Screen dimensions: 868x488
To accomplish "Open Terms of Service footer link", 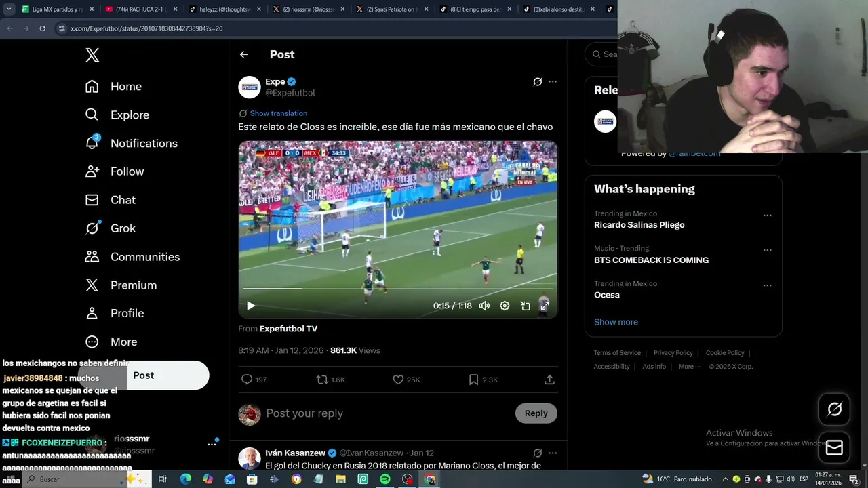I will coord(617,353).
